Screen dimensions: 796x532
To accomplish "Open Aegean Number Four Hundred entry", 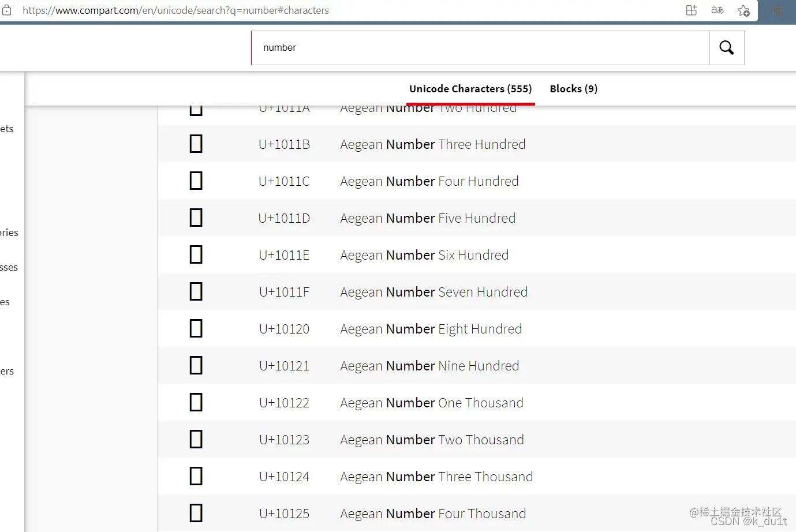I will point(429,181).
